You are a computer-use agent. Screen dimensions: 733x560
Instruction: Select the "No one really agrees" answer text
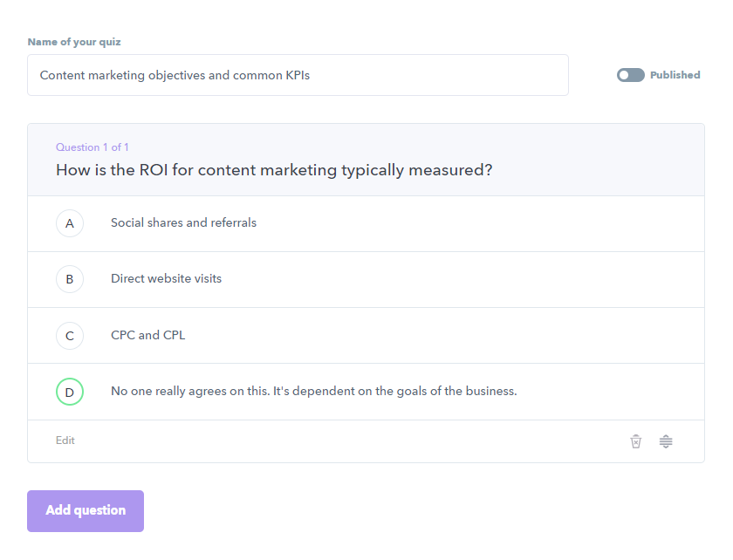pos(313,391)
